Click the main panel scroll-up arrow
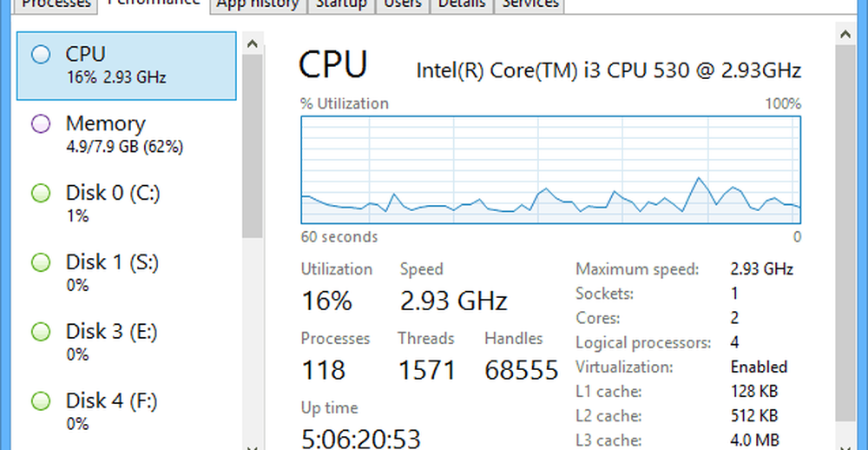868x450 pixels. tap(845, 35)
